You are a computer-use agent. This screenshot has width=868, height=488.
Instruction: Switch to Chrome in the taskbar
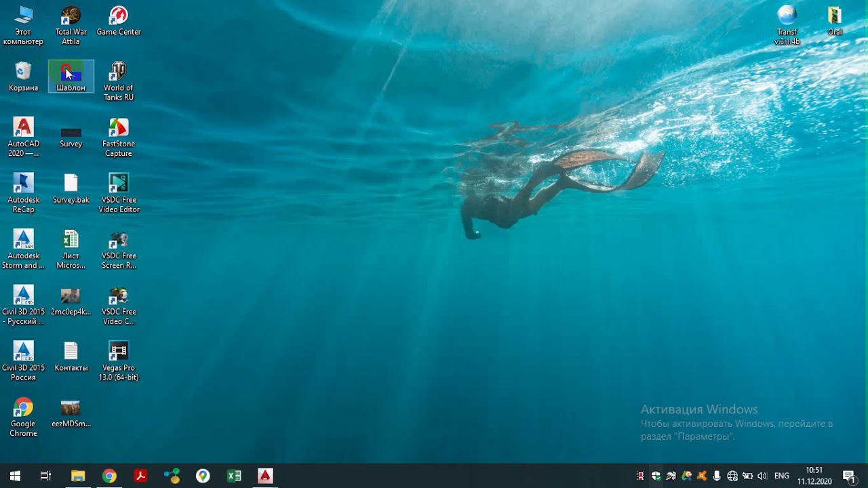pyautogui.click(x=109, y=476)
